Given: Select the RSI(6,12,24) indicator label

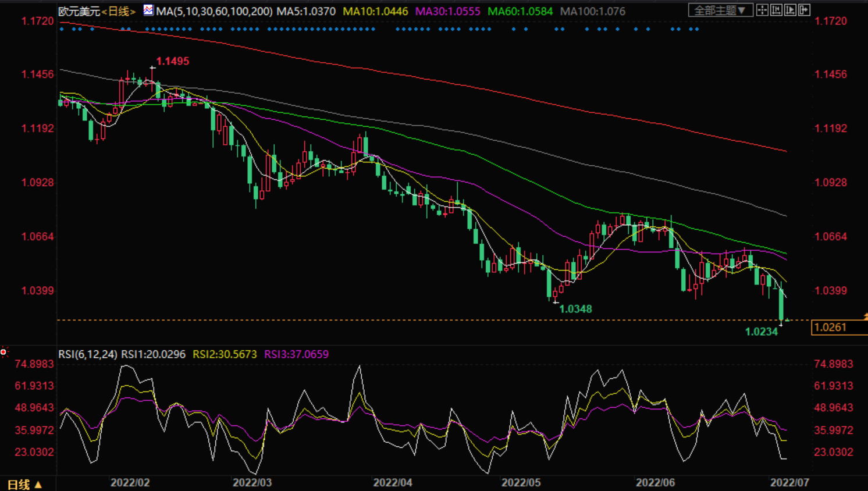Looking at the screenshot, I should [88, 354].
